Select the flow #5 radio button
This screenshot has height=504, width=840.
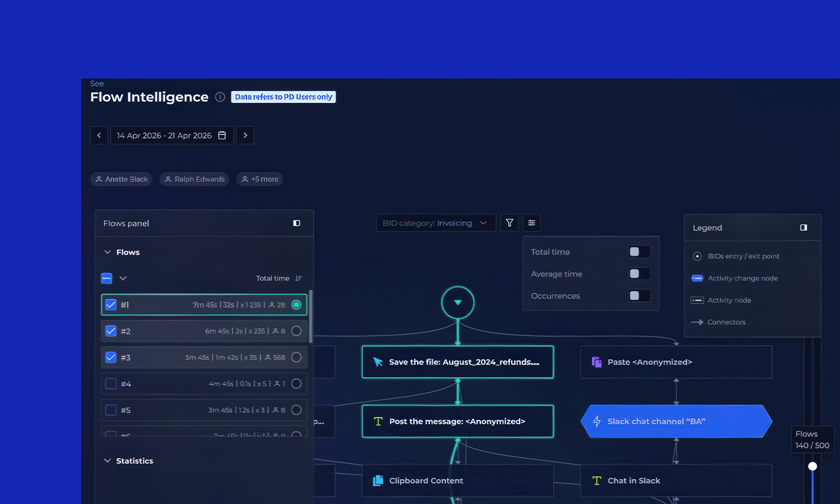click(x=297, y=410)
